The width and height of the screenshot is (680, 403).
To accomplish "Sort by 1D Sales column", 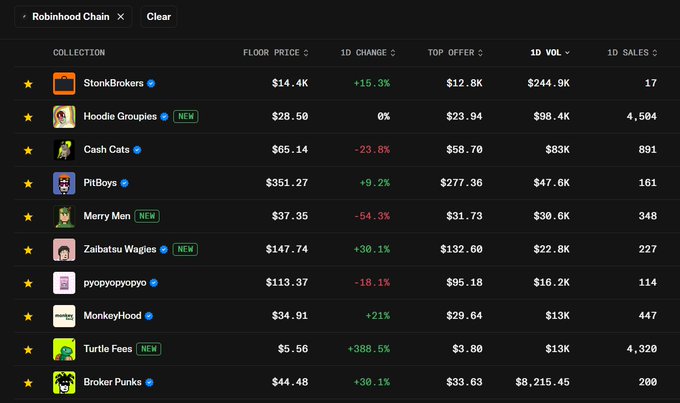I will (632, 52).
